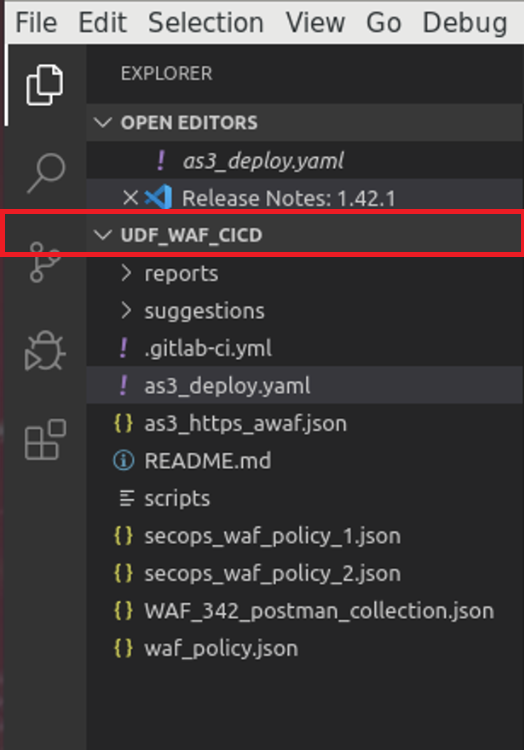Open the Extensions blocks icon
The image size is (524, 750).
pos(45,440)
